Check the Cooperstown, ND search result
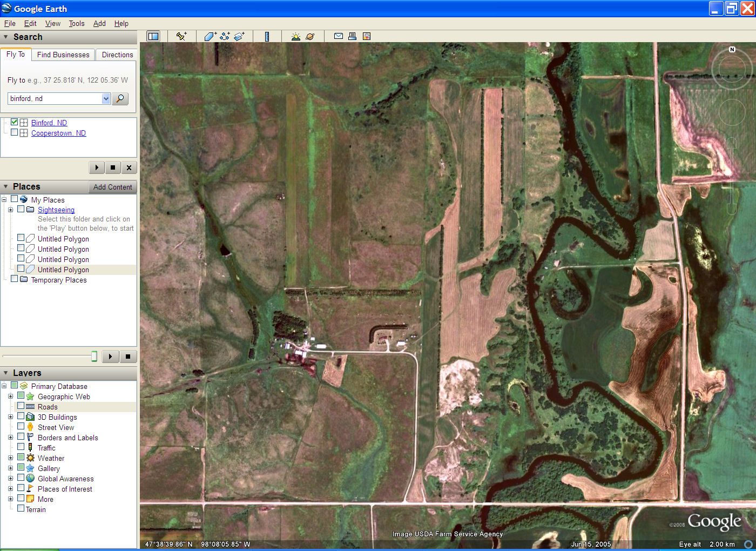 [x=15, y=132]
